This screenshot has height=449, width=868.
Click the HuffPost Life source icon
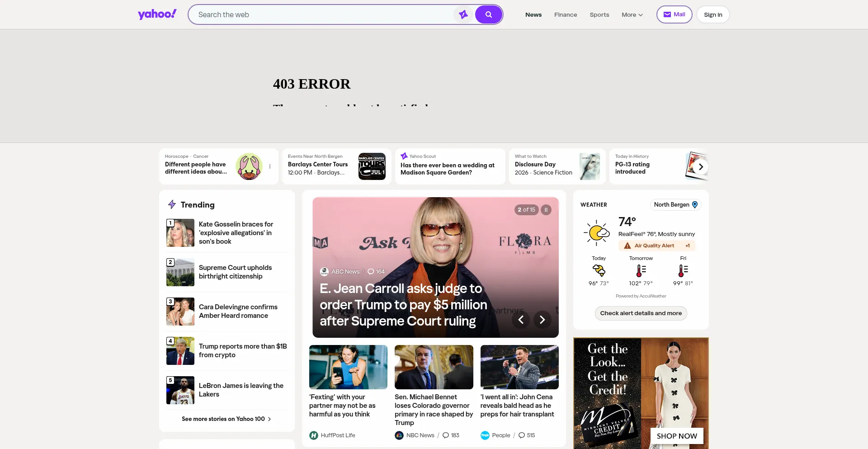pyautogui.click(x=314, y=435)
